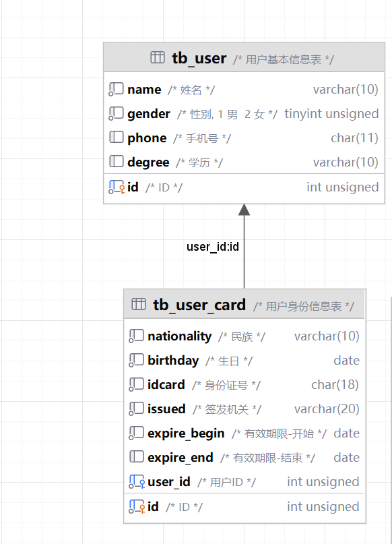The height and width of the screenshot is (544, 392).
Task: Select the birthday column icon
Action: click(136, 360)
